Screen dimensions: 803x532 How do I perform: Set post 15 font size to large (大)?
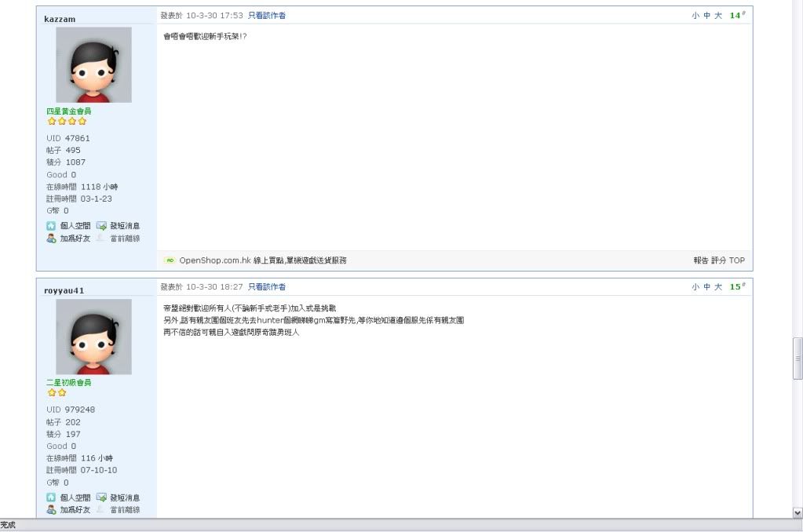click(718, 287)
